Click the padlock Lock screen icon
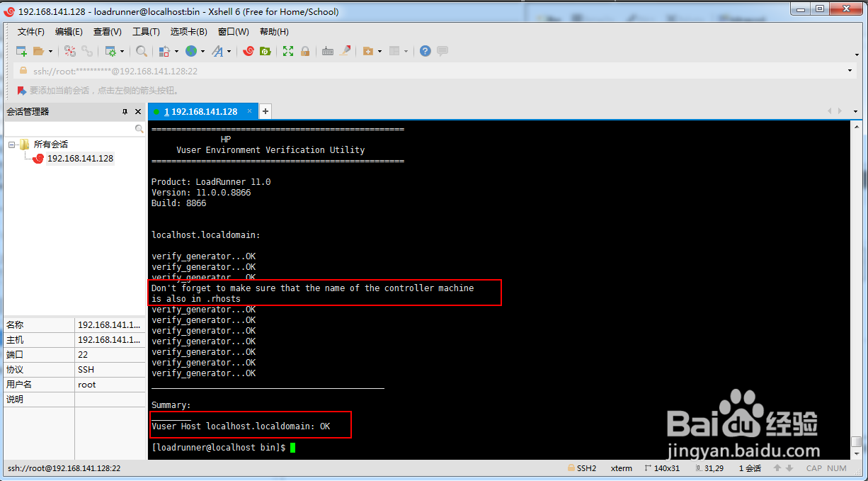This screenshot has width=868, height=481. 305,51
